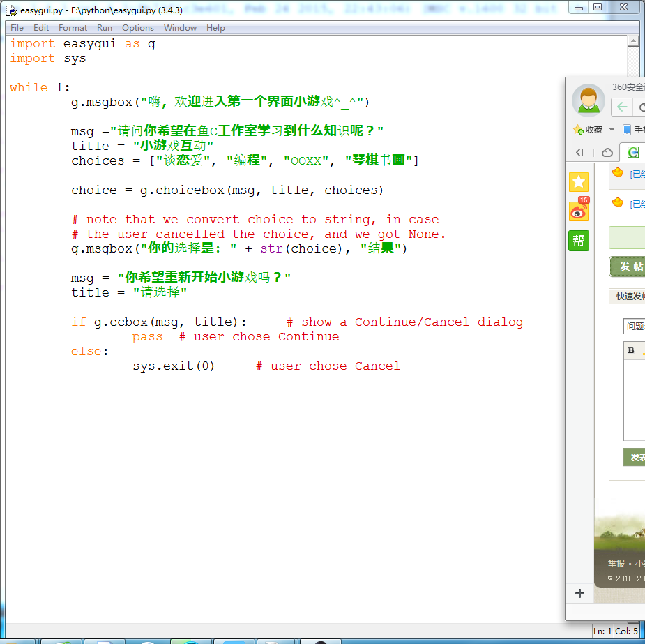This screenshot has height=644, width=645.
Task: Expand the 收藏 favorites dropdown arrow
Action: click(x=612, y=130)
